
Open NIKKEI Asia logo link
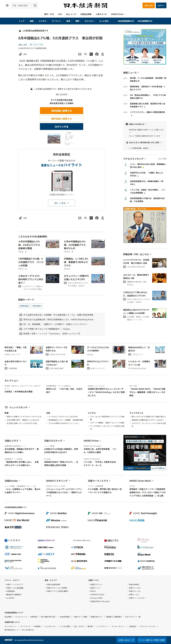pyautogui.click(x=137, y=520)
